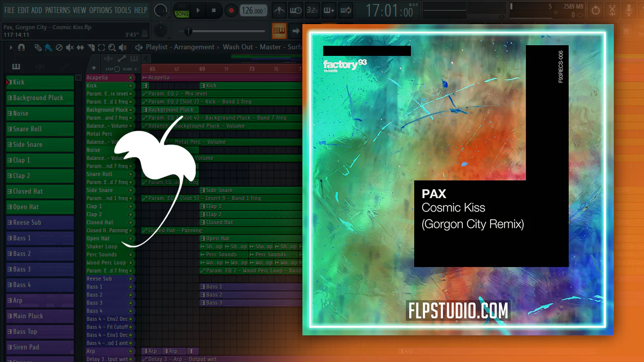Select the Bass Top pattern in picker
Image resolution: width=644 pixels, height=362 pixels.
(x=40, y=332)
